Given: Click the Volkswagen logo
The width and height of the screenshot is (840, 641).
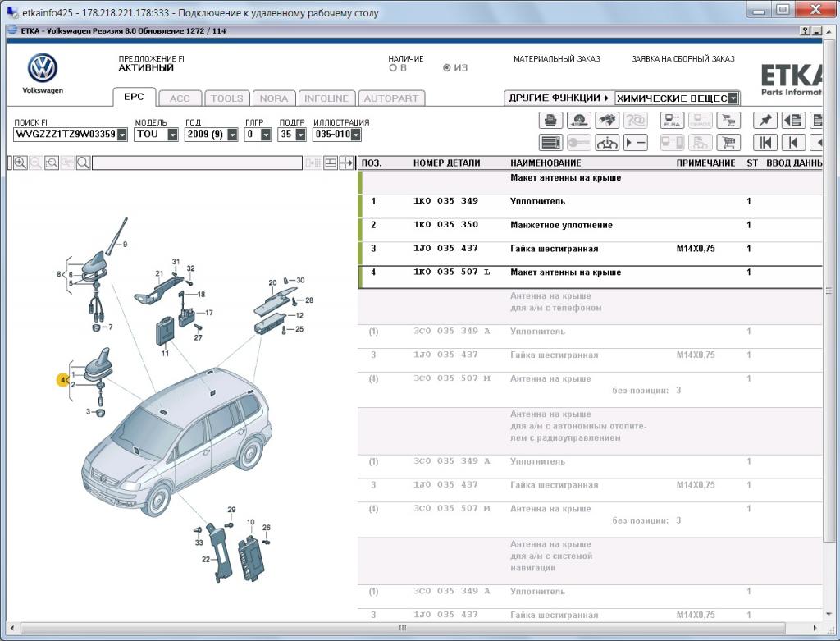Looking at the screenshot, I should 43,68.
